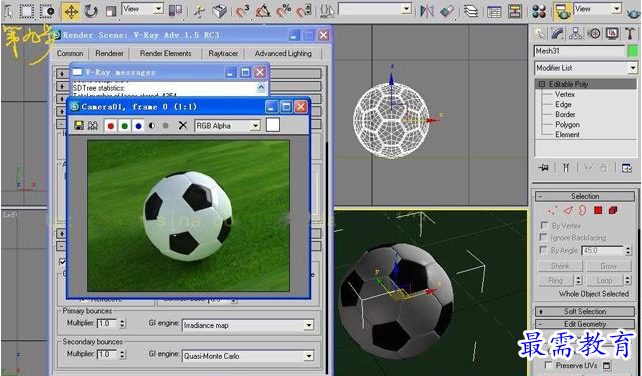Select Border sub-object icon in Selection rollout
642x376 pixels.
(x=582, y=211)
